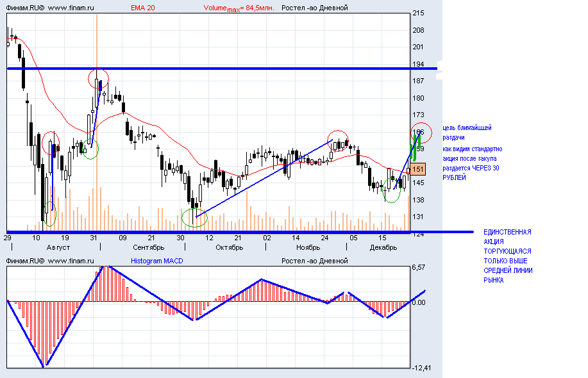Click price axis value 173
588x378 pixels.
point(418,115)
